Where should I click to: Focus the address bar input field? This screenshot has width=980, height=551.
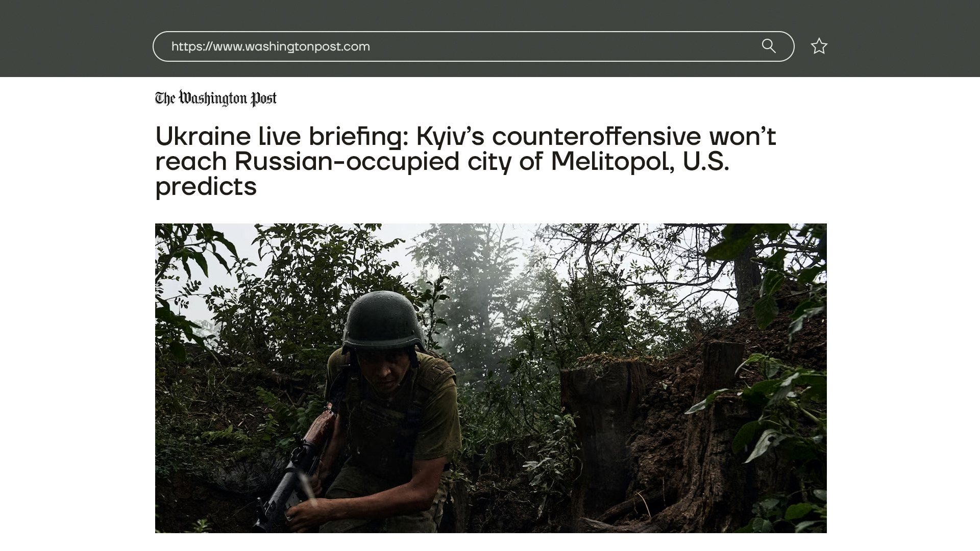pos(473,46)
